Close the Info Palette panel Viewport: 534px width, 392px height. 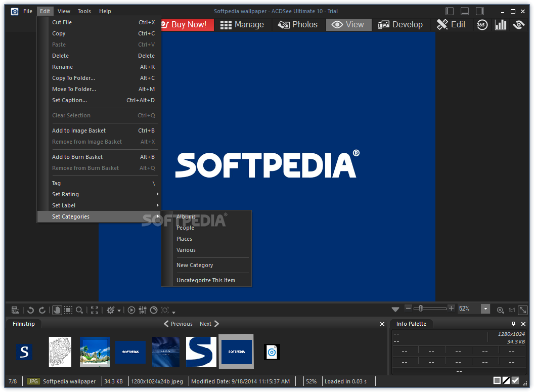pos(523,324)
